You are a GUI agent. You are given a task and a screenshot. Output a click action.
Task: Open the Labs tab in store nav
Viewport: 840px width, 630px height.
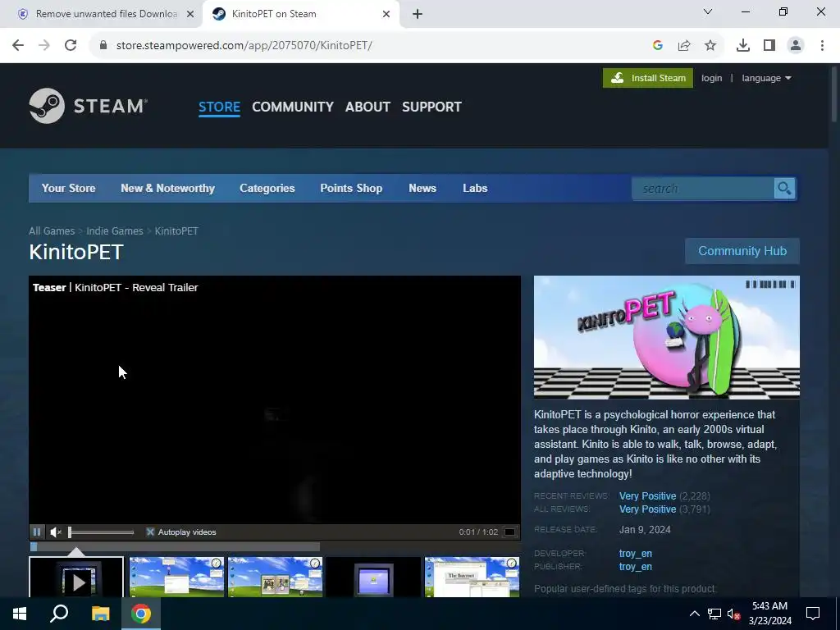pos(475,188)
